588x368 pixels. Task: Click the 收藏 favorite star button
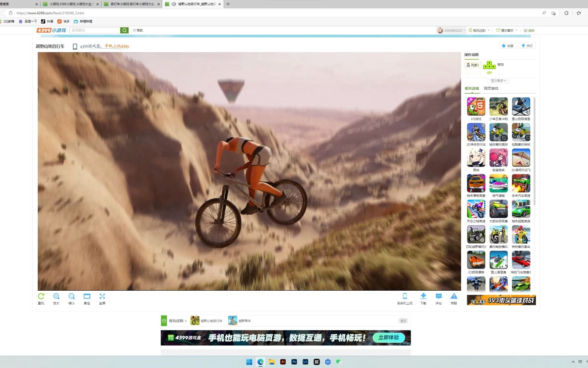tap(508, 46)
